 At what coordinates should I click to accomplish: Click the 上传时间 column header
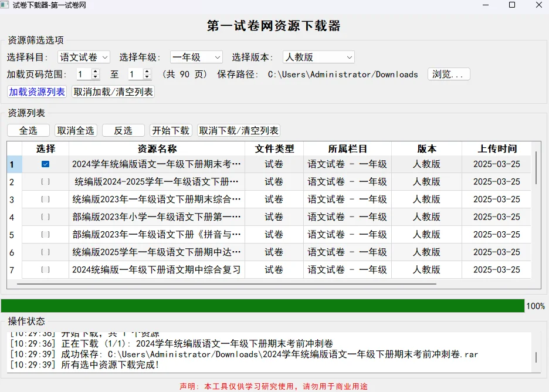[497, 149]
